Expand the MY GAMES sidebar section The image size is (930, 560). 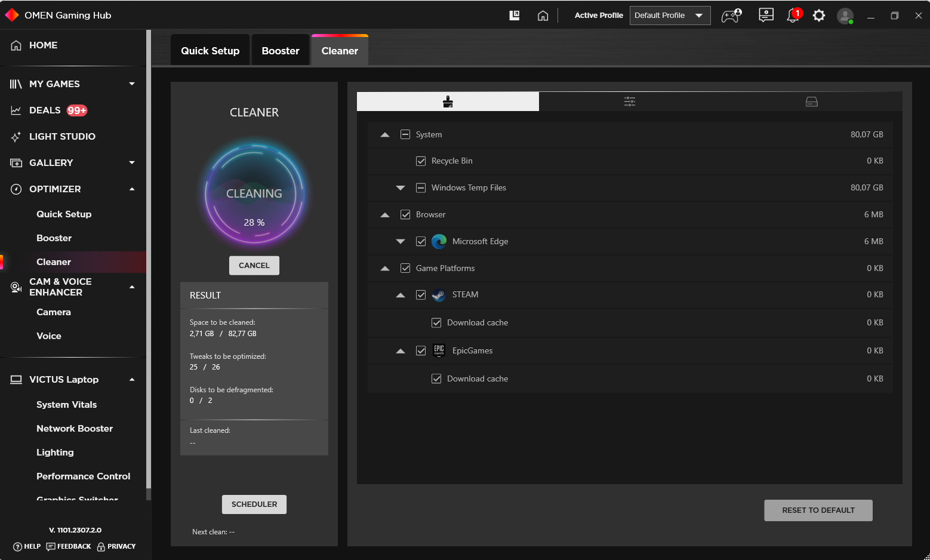[132, 84]
